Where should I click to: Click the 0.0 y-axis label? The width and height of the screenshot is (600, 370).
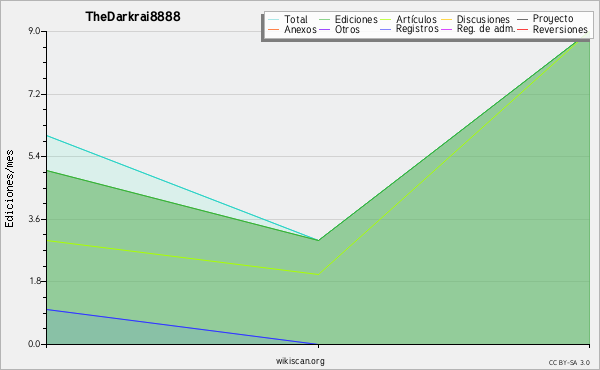(x=34, y=344)
